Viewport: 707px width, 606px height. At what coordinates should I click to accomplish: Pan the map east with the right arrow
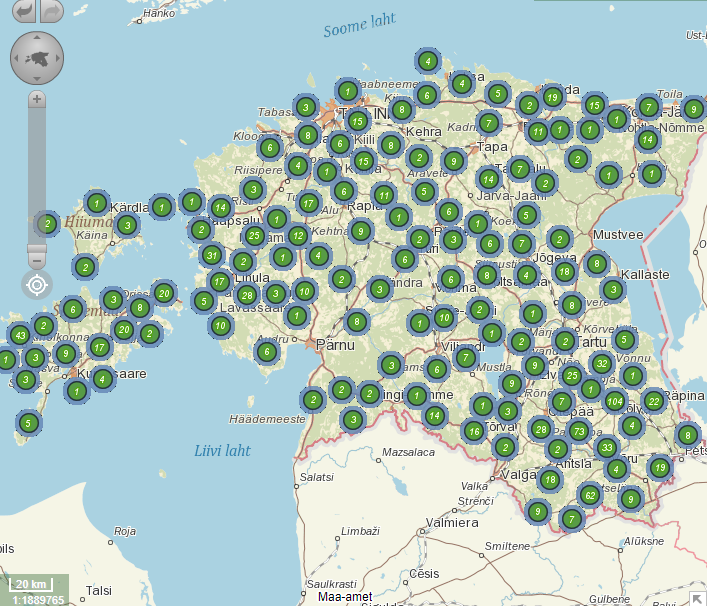58,58
